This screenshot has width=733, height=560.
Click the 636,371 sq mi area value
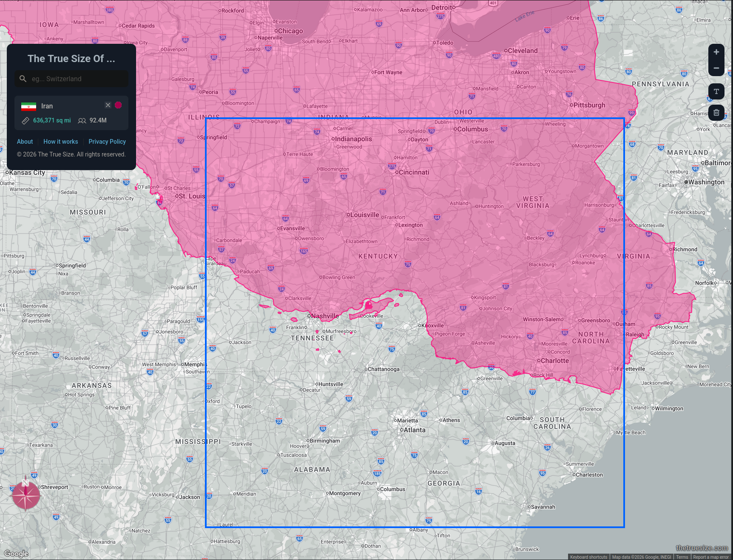tap(52, 120)
